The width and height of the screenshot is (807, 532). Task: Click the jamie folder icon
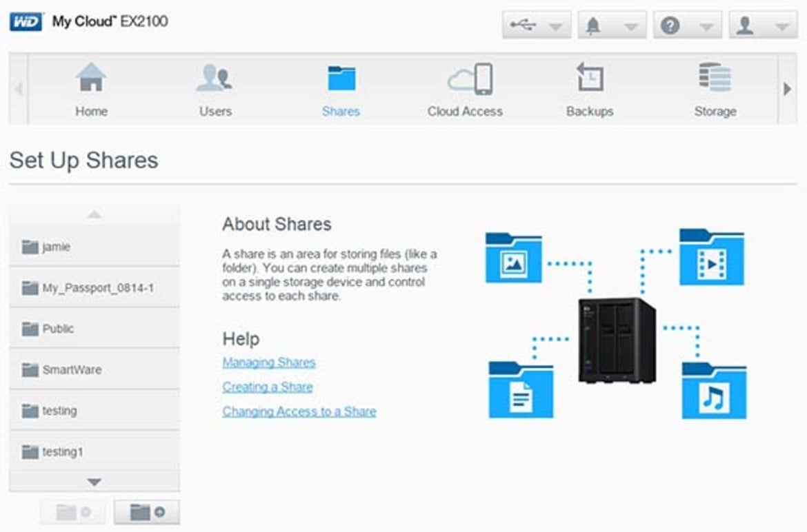[x=30, y=247]
